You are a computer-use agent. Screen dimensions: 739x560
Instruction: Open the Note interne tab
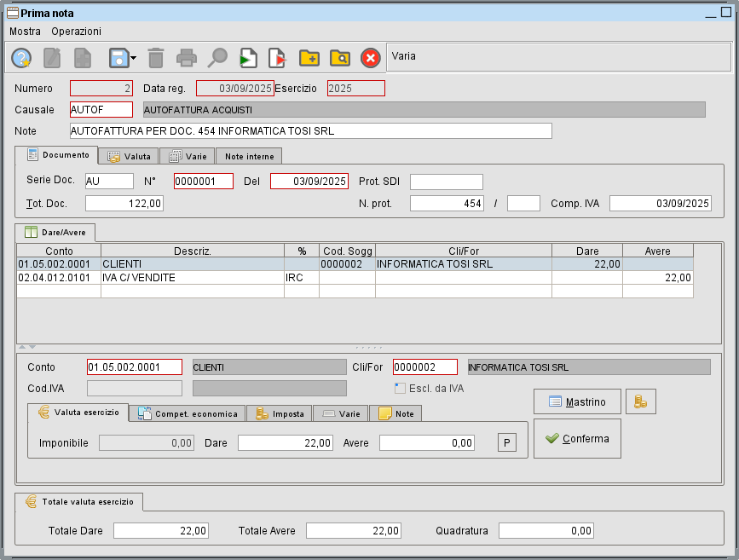(x=249, y=156)
